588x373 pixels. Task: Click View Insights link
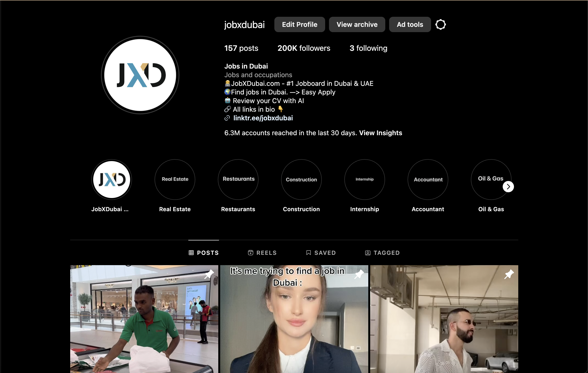click(380, 133)
